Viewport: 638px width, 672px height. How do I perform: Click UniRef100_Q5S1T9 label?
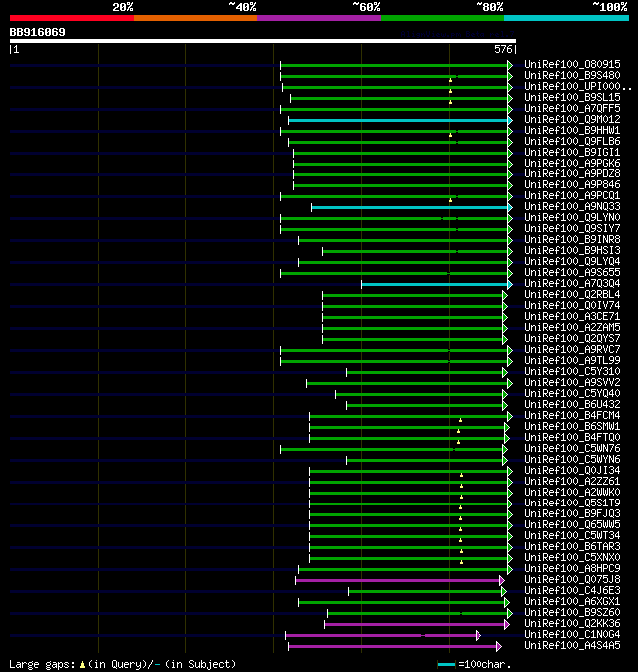pyautogui.click(x=572, y=504)
